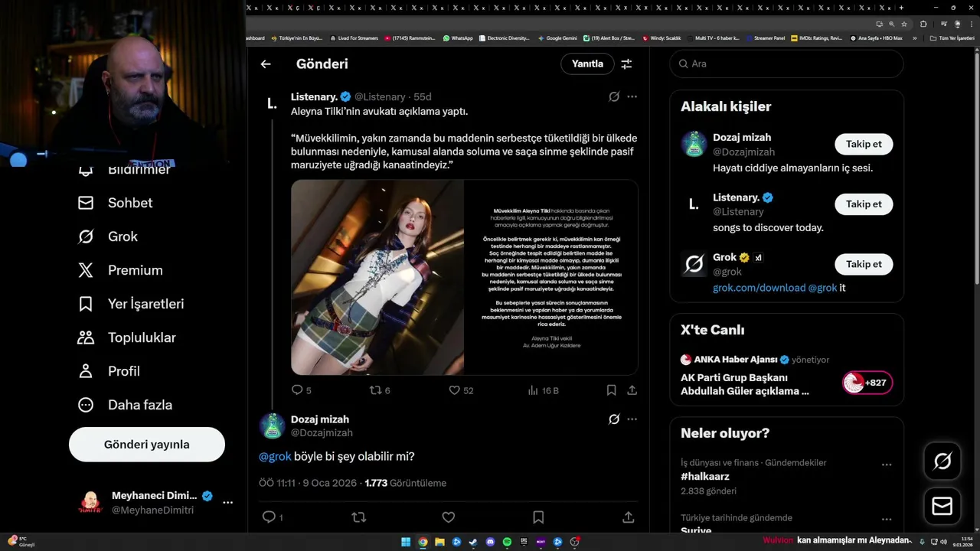Open Streamer Panel bookmark
Screen dimensions: 980x551
coord(765,37)
